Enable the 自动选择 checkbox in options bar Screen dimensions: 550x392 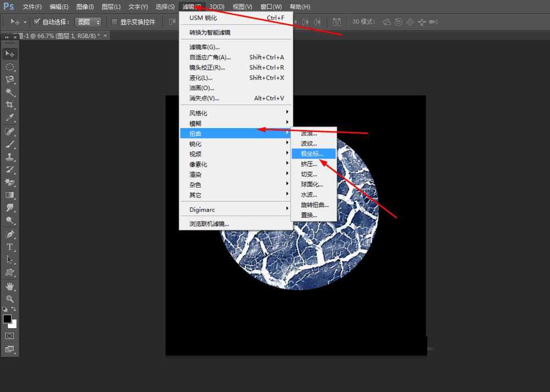(37, 21)
